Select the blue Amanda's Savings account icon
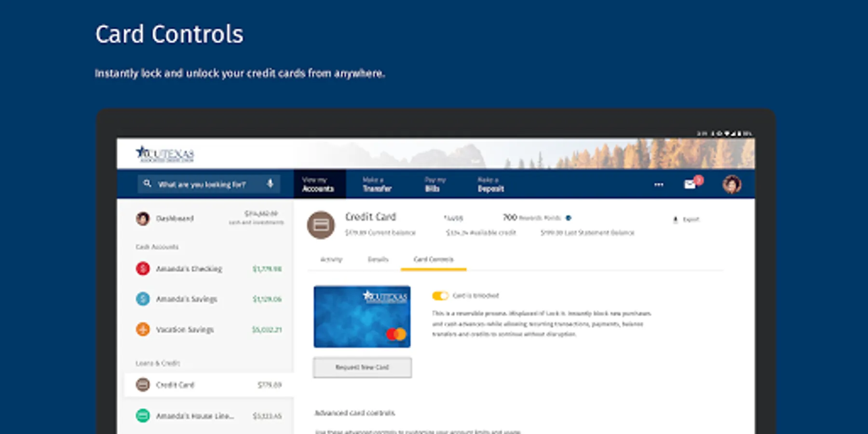 [143, 299]
